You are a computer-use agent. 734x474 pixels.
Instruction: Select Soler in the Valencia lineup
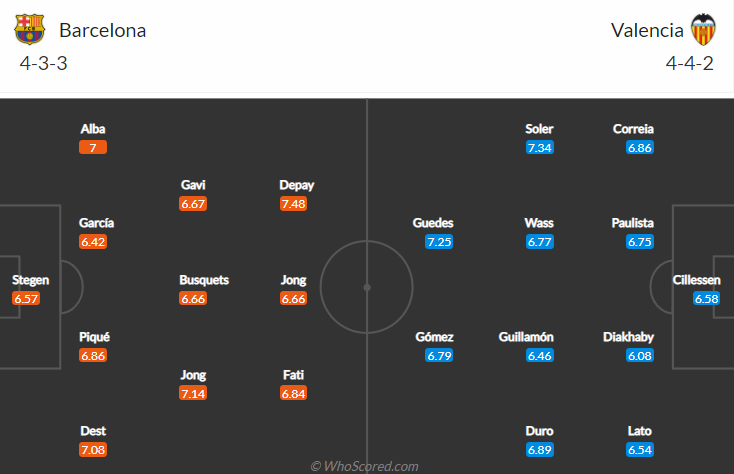(x=539, y=129)
